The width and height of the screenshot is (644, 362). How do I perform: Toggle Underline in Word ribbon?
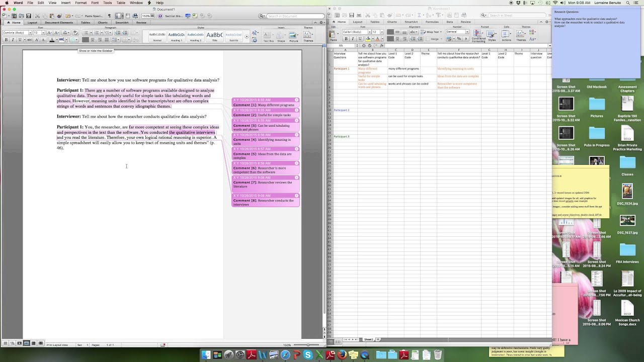point(19,40)
